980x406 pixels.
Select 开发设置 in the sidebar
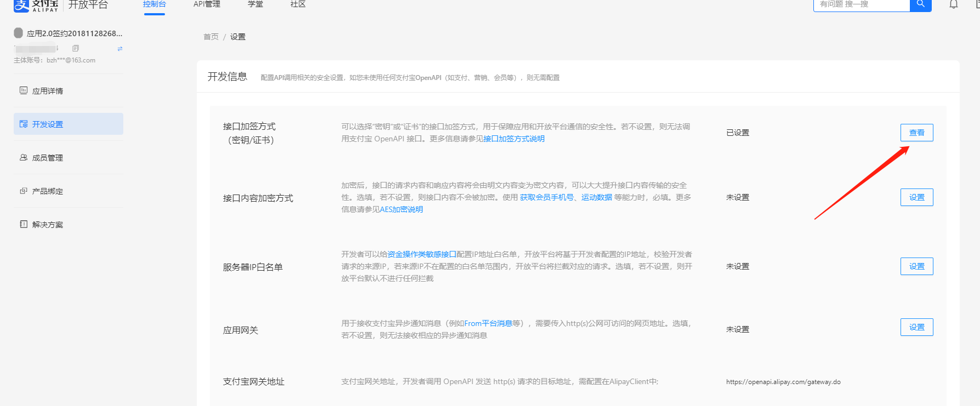(69, 124)
